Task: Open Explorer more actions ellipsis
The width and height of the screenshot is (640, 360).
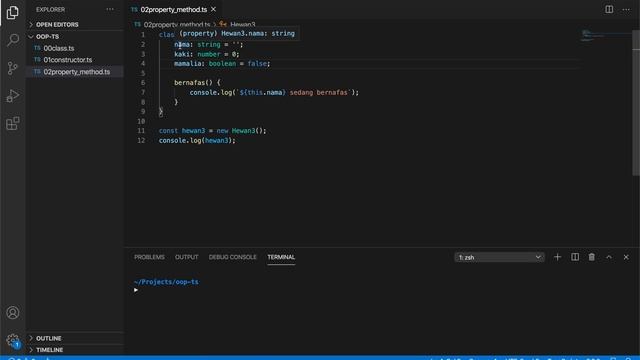Action: 110,9
